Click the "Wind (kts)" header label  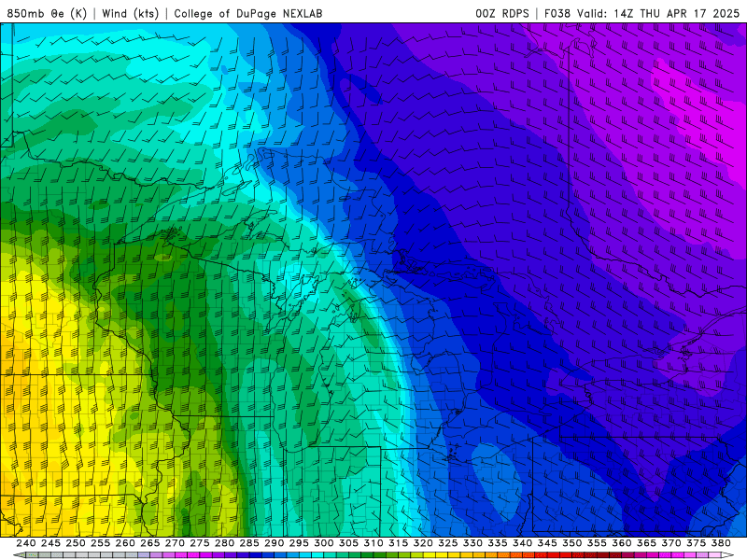click(130, 13)
